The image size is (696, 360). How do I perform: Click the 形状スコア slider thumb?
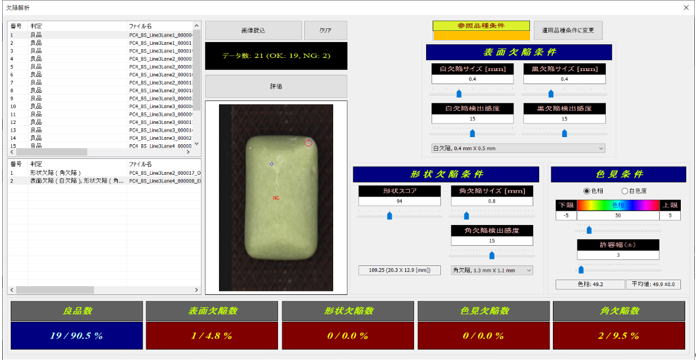389,216
